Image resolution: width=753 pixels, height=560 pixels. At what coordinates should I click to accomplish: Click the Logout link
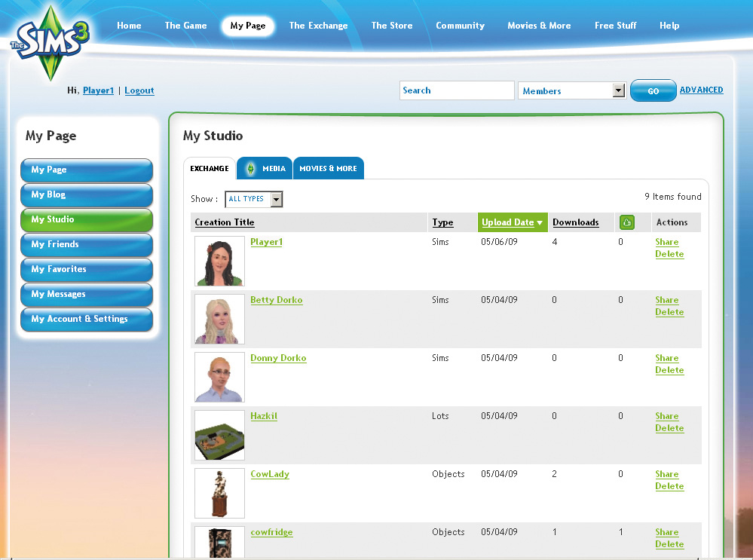pos(139,90)
